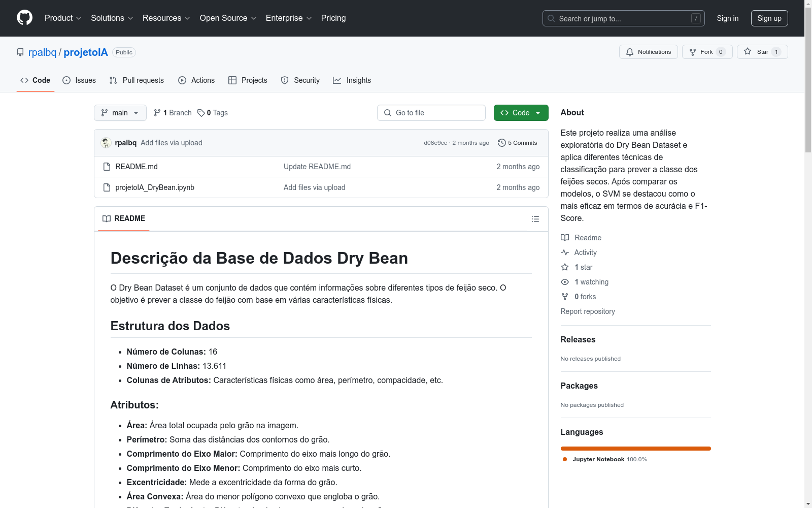The image size is (812, 508).
Task: Click the tag icon beside 0 Tags
Action: click(x=201, y=113)
